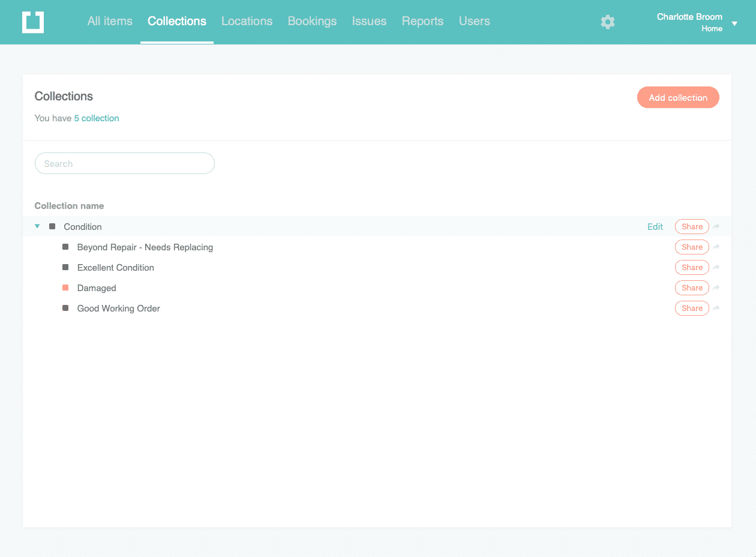Click the orange Damaged color square
This screenshot has height=557, width=756.
[65, 288]
